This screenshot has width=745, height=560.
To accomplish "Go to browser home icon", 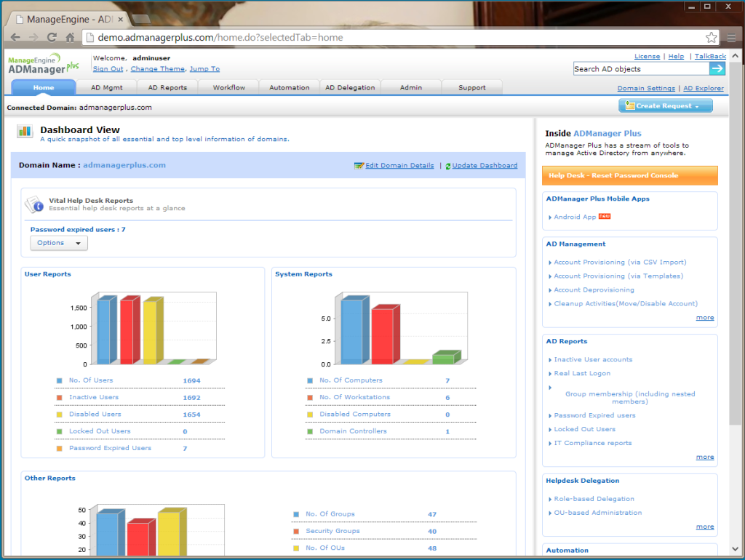I will coord(70,38).
